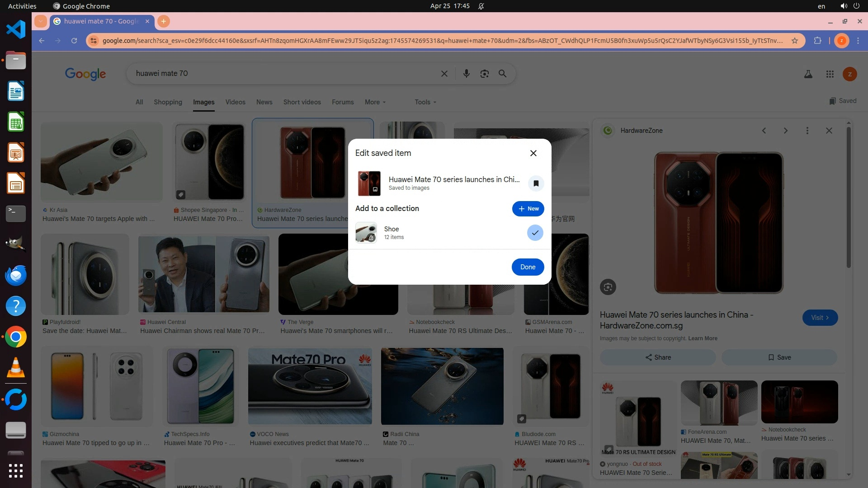The width and height of the screenshot is (868, 488).
Task: Expand the Tools dropdown
Action: pyautogui.click(x=425, y=102)
